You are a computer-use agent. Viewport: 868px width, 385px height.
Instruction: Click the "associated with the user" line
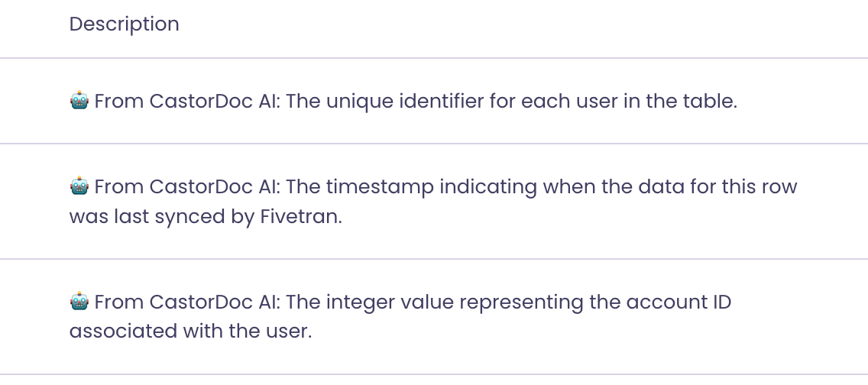coord(191,332)
